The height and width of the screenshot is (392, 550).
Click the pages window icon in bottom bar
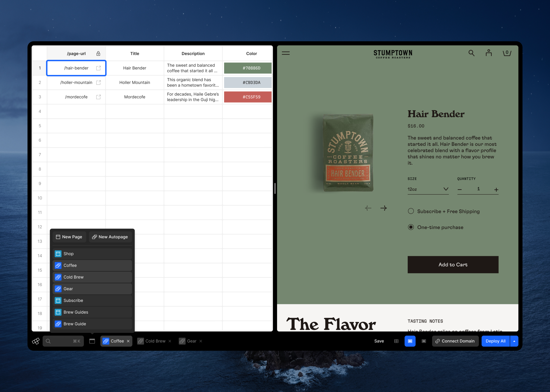pyautogui.click(x=92, y=341)
